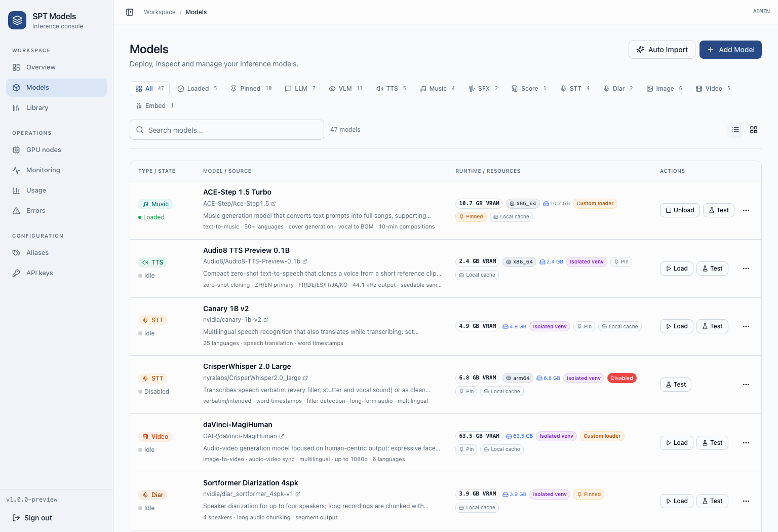
Task: Click the SPT Models logo icon
Action: pos(17,20)
